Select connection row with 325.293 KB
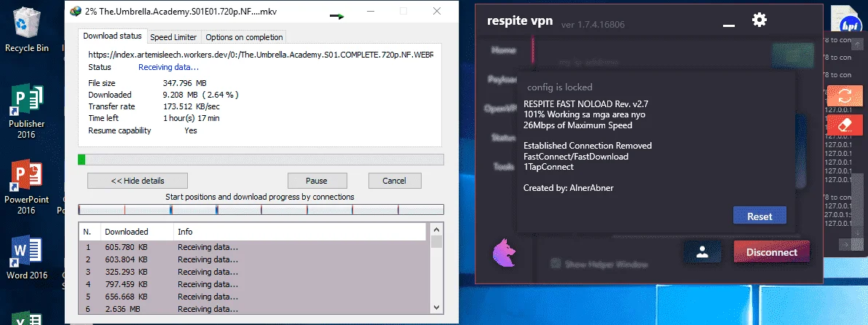The height and width of the screenshot is (325, 868). coord(254,272)
